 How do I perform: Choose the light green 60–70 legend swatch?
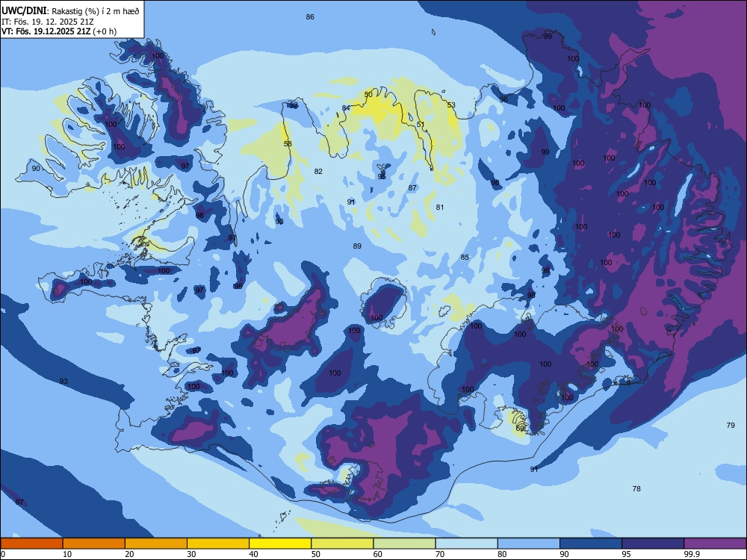404,544
